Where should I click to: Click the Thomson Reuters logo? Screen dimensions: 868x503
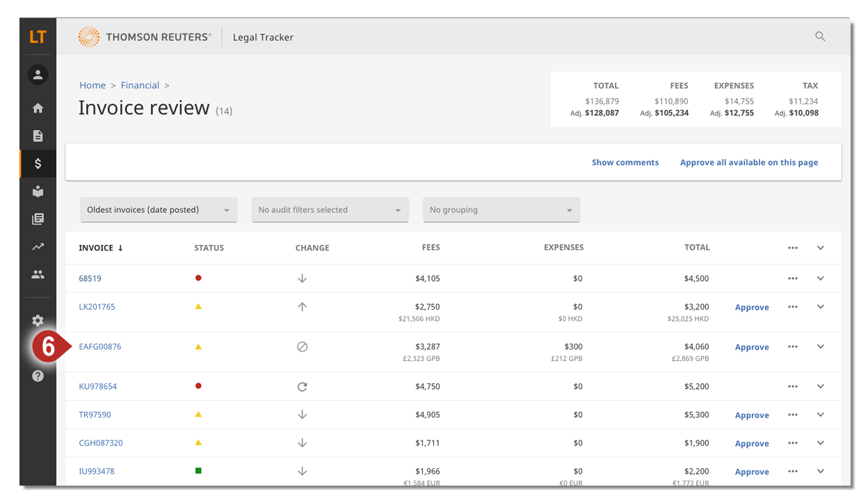click(145, 37)
